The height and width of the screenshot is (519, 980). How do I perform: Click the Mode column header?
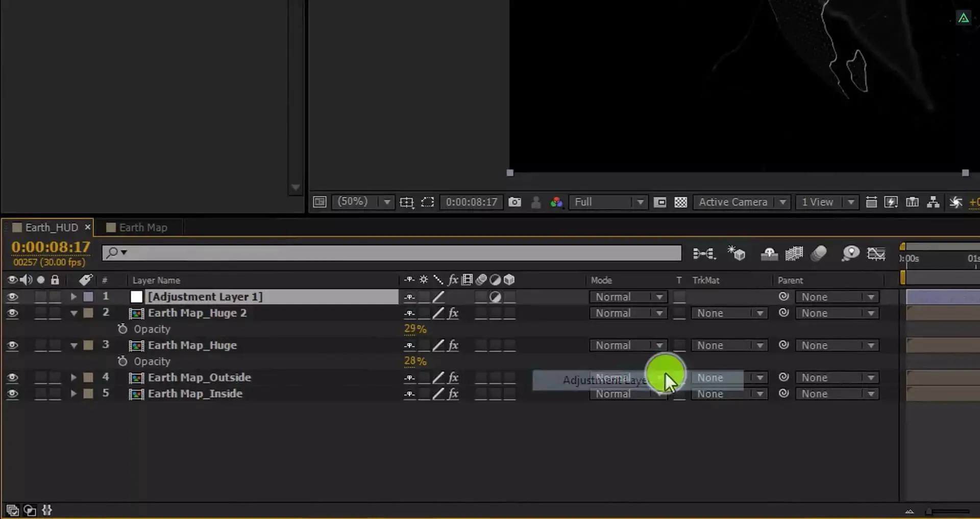(x=601, y=280)
